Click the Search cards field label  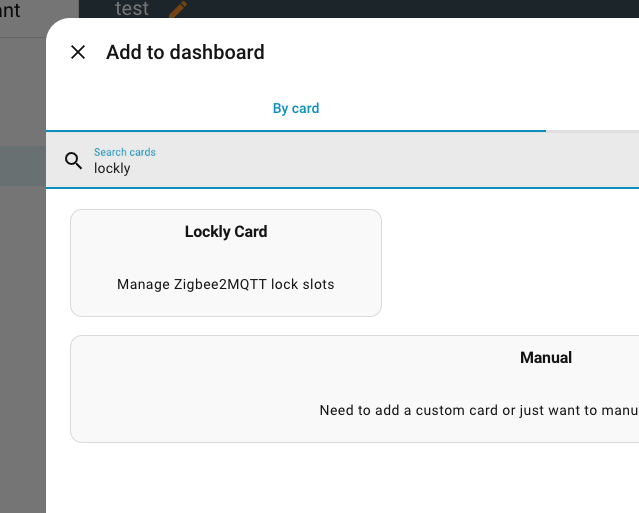[x=125, y=152]
